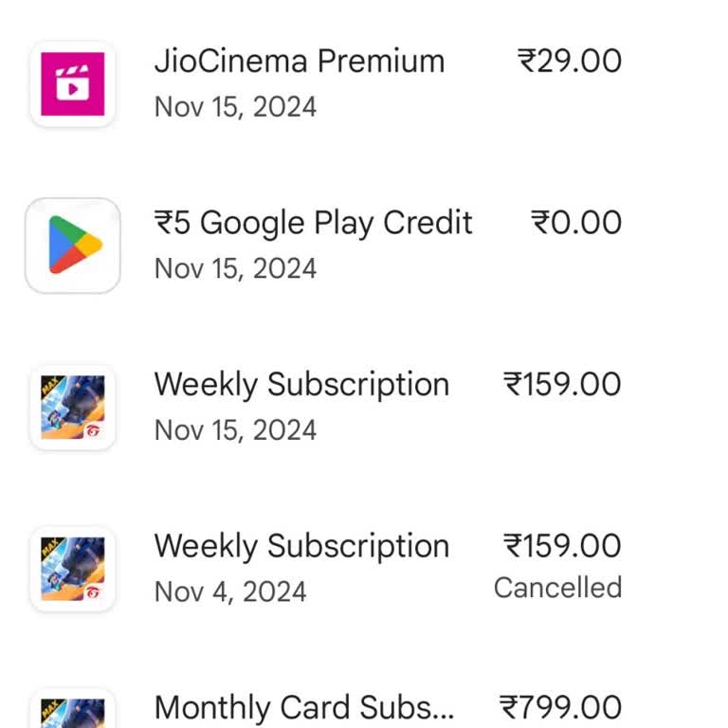
Task: Select the ₹159.00 price without Cancelled label
Action: point(562,385)
